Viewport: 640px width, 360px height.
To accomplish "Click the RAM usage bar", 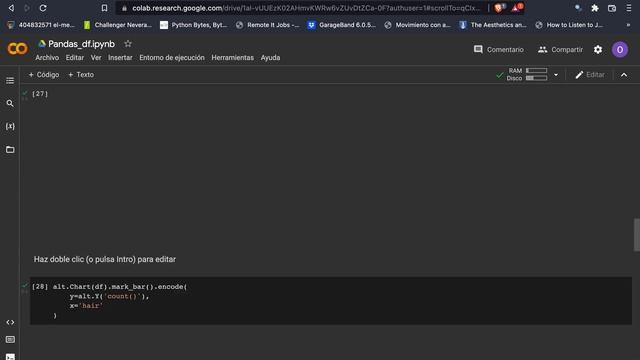I will click(x=536, y=71).
